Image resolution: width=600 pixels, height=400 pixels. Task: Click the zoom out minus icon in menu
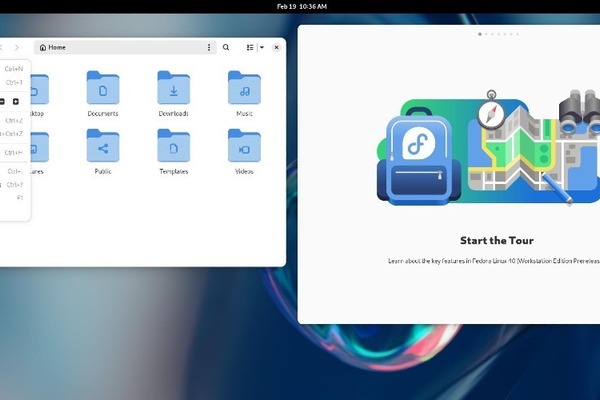pos(2,102)
